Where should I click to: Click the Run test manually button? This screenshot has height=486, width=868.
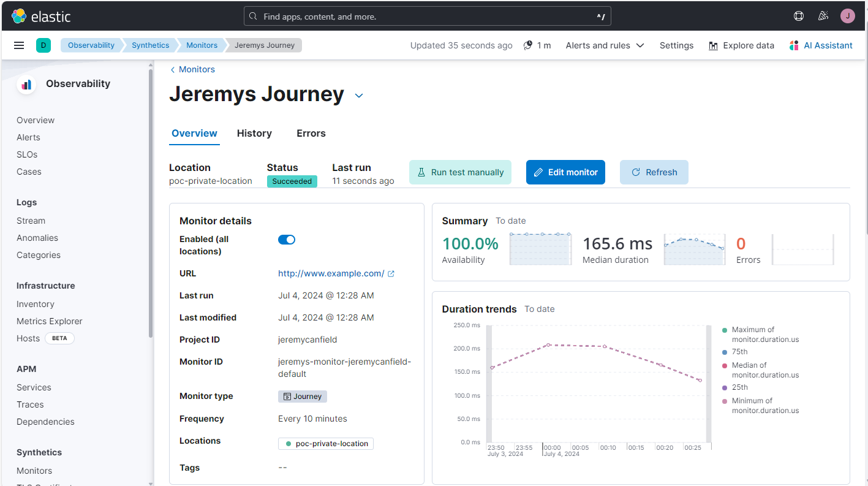[x=460, y=172]
